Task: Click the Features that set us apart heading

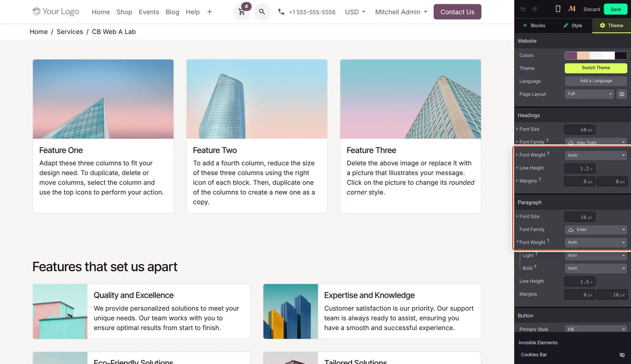Action: tap(105, 267)
